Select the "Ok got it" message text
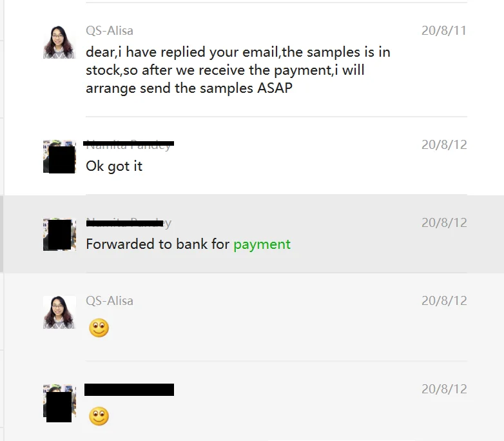 [x=114, y=166]
